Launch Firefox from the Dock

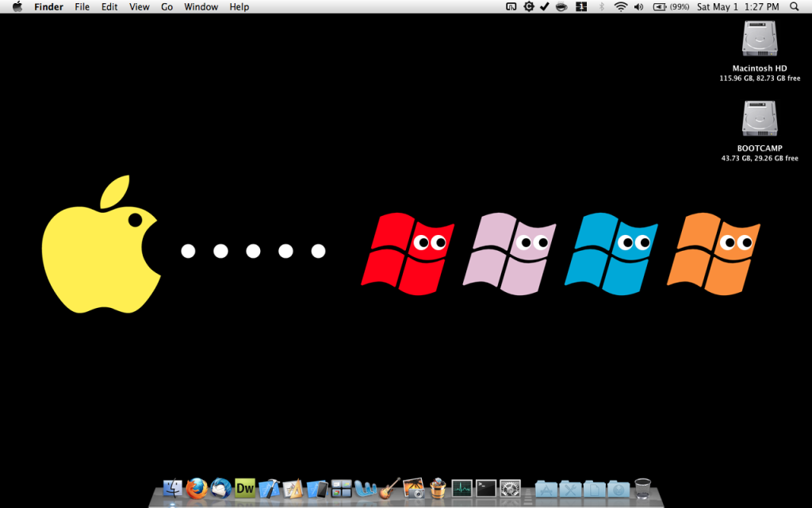pyautogui.click(x=197, y=488)
